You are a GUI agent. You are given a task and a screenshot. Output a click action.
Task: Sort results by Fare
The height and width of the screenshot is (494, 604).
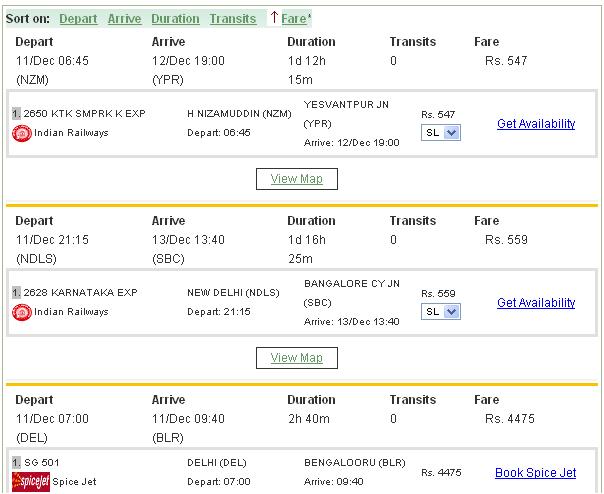[x=294, y=19]
